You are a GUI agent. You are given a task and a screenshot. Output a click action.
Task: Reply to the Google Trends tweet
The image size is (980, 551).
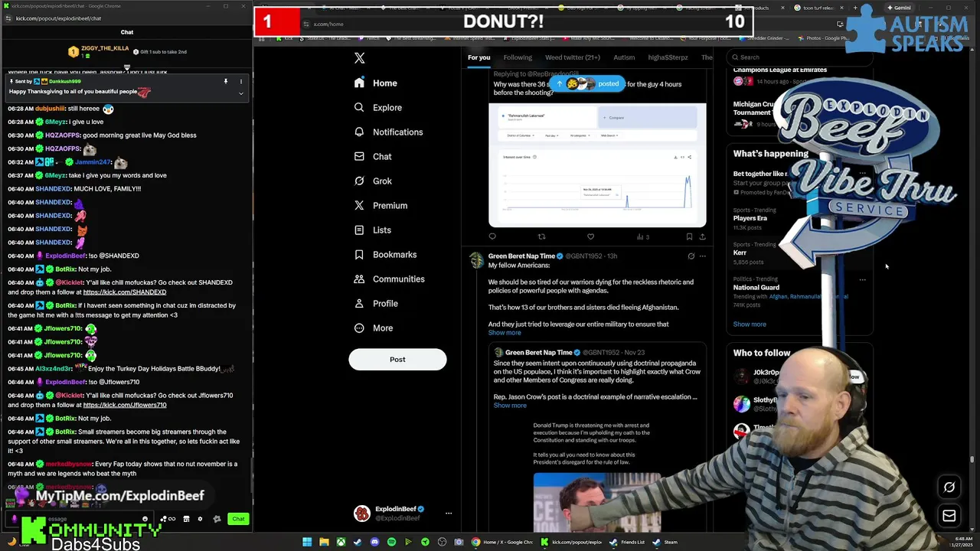[x=492, y=236]
